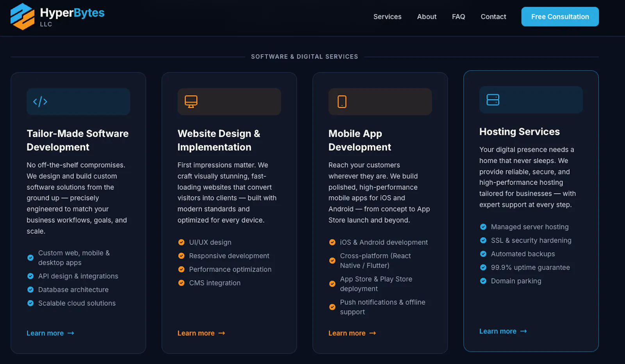Click the text Scalable cloud solutions
The height and width of the screenshot is (364, 625).
click(77, 303)
